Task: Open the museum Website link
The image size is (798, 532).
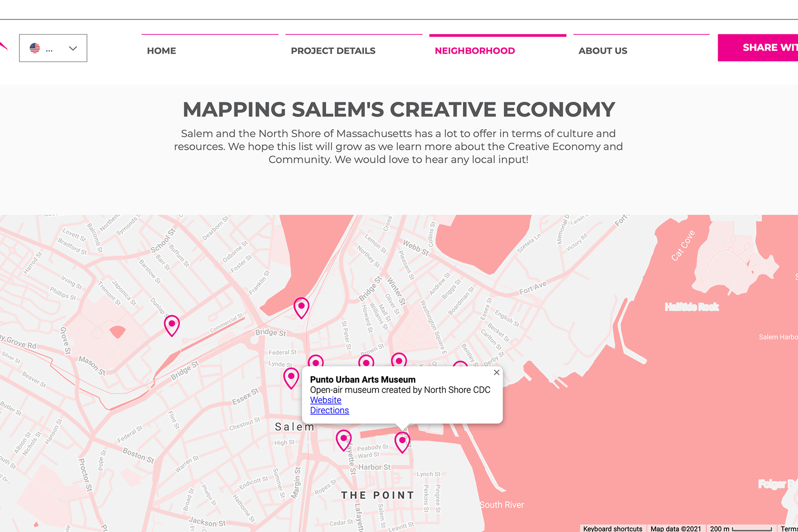Action: (325, 400)
